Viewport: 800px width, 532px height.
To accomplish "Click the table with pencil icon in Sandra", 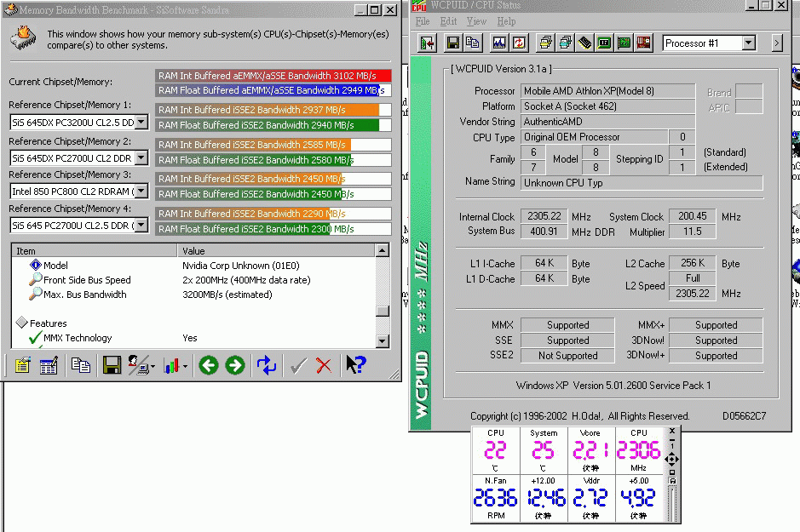I will pos(49,365).
